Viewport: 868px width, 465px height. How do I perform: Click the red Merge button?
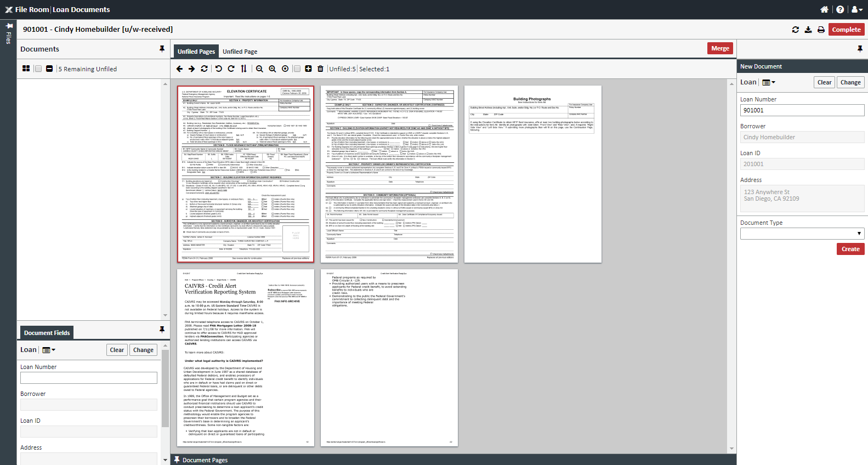click(x=720, y=48)
